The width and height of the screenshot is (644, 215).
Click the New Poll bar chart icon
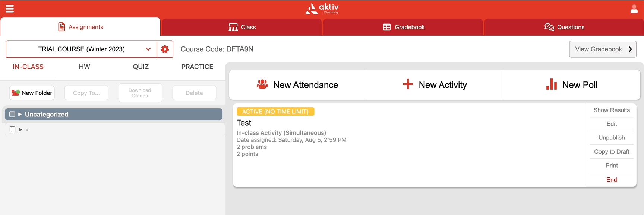(x=551, y=84)
